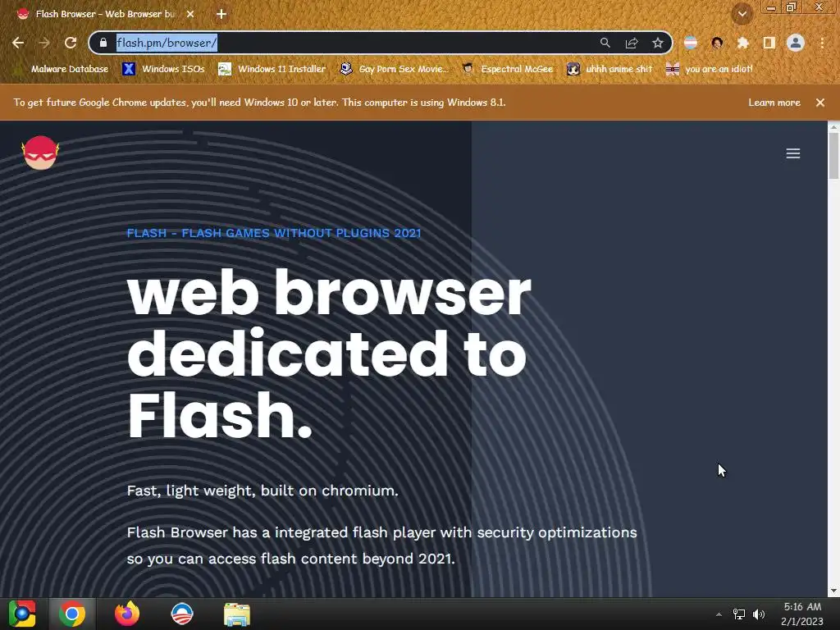Show hidden system tray icons
The image size is (840, 630).
[719, 614]
